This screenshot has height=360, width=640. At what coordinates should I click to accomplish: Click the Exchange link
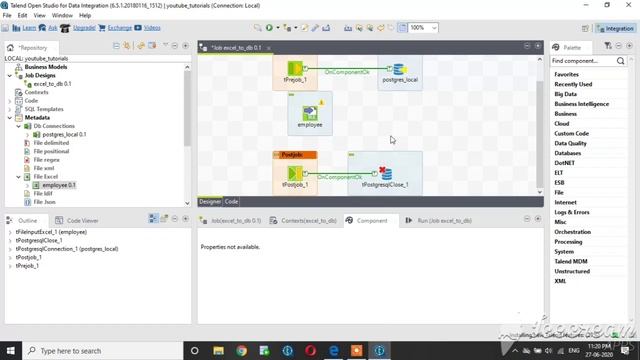120,28
